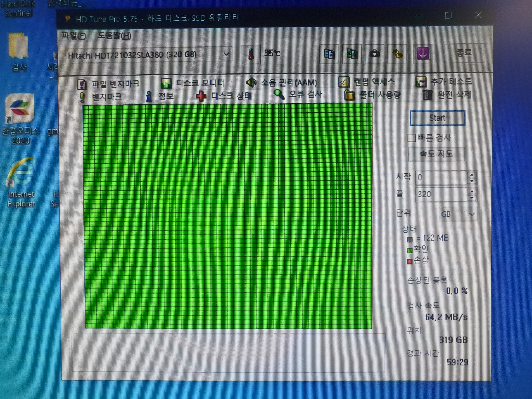The width and height of the screenshot is (532, 399).
Task: Switch to the 정보 tab
Action: coord(160,96)
